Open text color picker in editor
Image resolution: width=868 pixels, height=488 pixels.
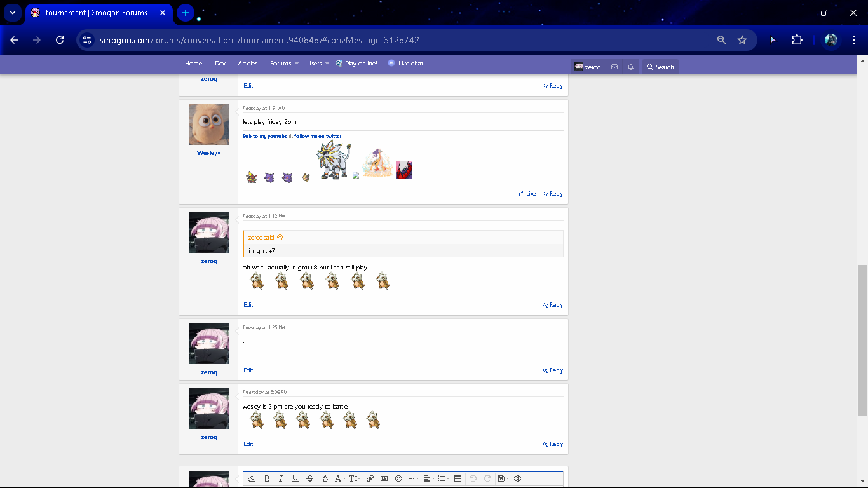(325, 478)
